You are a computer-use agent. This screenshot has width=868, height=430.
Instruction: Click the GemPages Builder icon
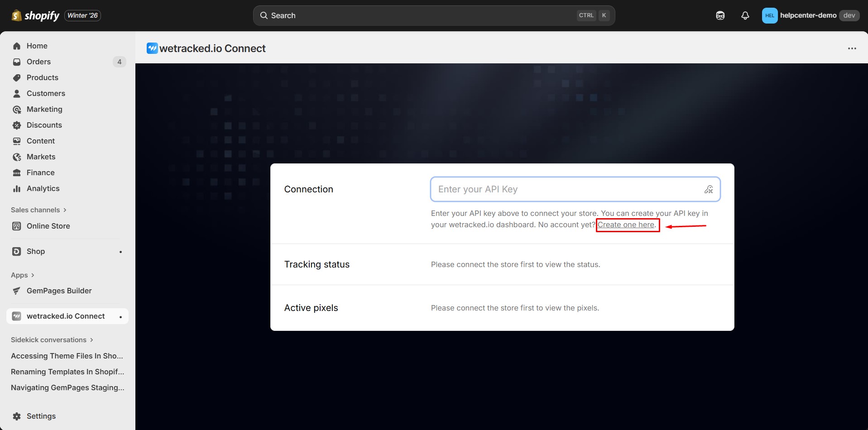[17, 291]
